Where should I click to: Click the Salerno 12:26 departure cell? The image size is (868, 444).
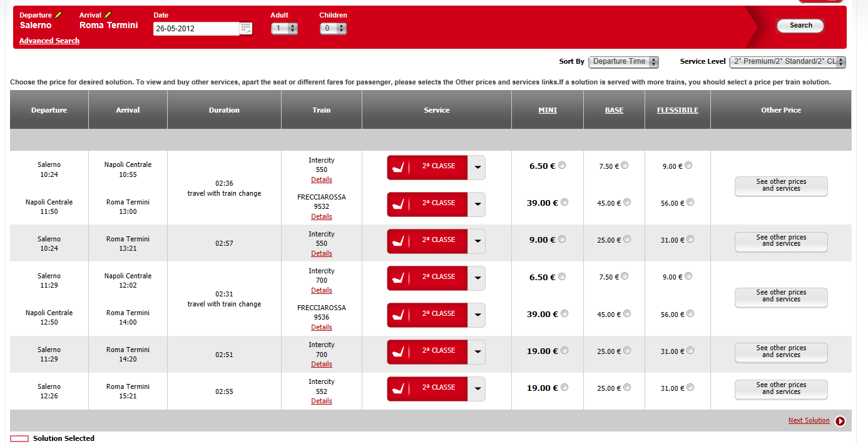point(49,391)
